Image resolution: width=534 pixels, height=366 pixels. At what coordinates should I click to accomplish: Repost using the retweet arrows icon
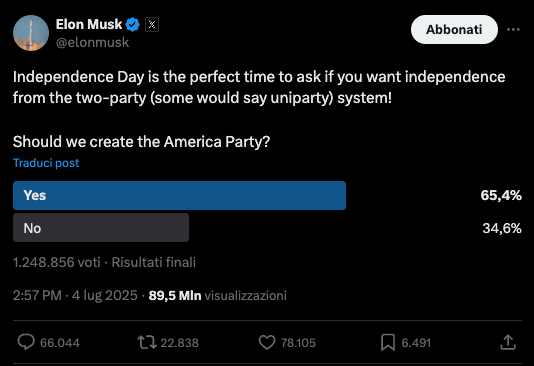pos(147,342)
